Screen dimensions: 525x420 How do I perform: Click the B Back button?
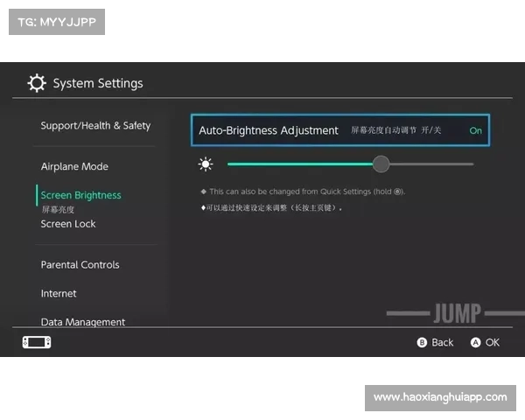[435, 342]
